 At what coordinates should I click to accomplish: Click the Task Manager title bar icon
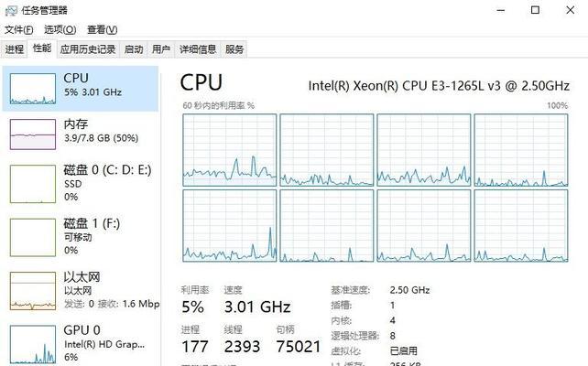click(x=11, y=10)
